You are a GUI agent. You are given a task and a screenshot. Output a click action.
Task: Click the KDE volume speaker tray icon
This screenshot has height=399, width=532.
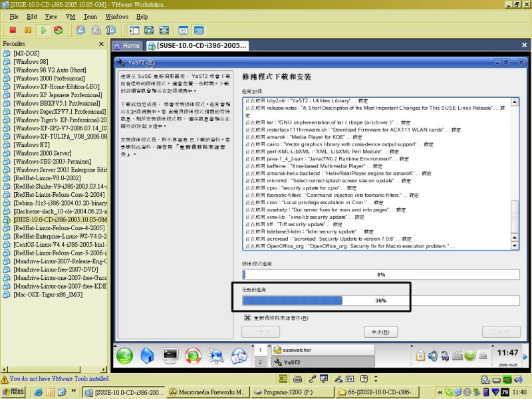click(433, 356)
